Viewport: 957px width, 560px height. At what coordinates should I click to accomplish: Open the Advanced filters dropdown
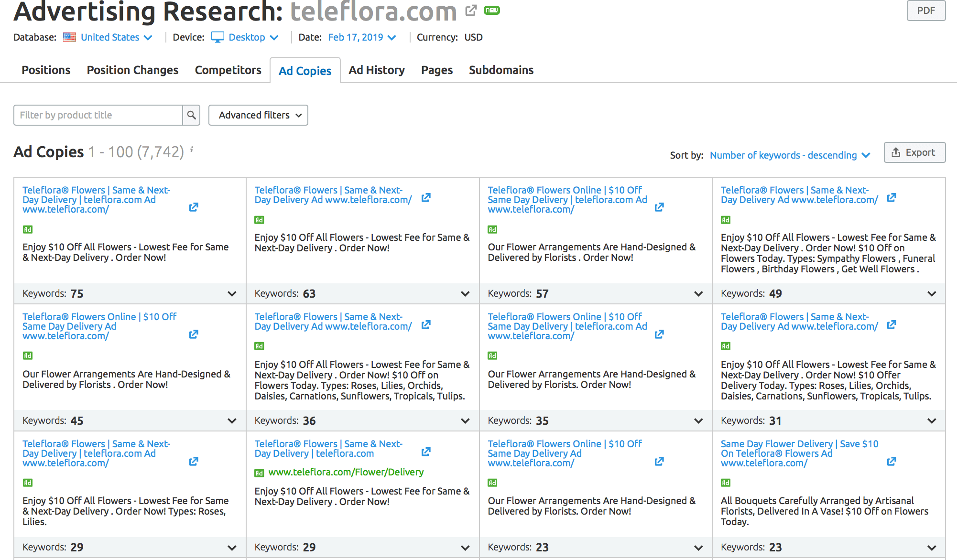(258, 115)
